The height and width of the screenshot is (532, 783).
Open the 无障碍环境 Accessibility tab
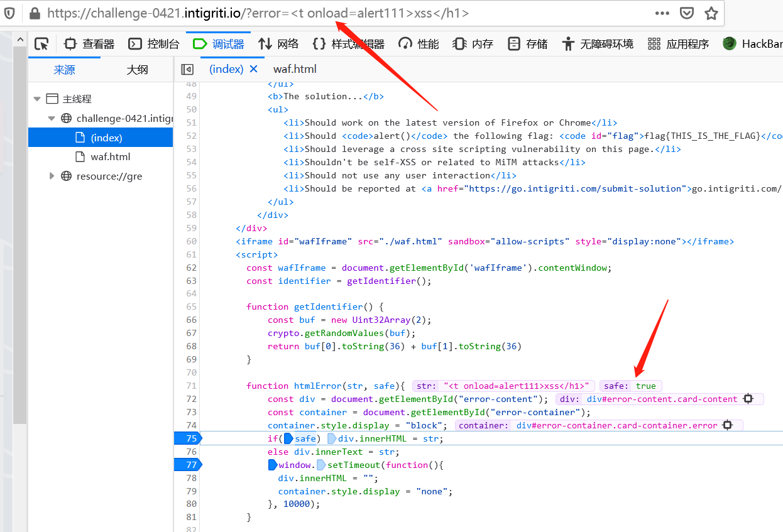598,44
